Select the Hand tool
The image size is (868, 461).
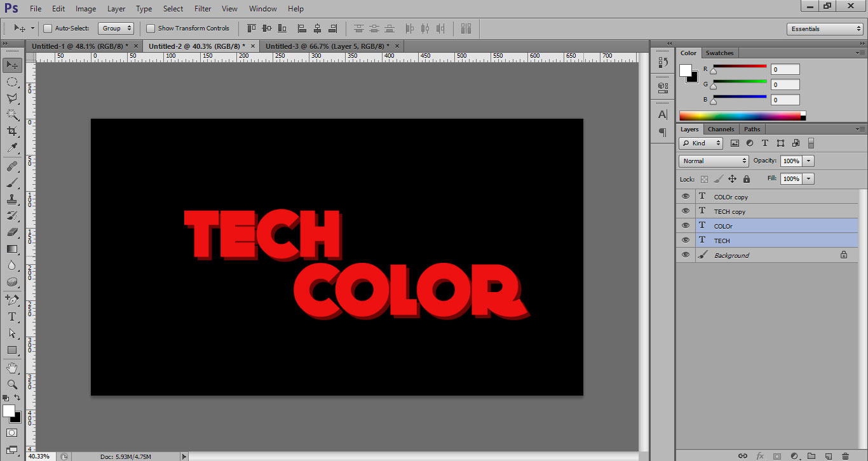pyautogui.click(x=13, y=367)
